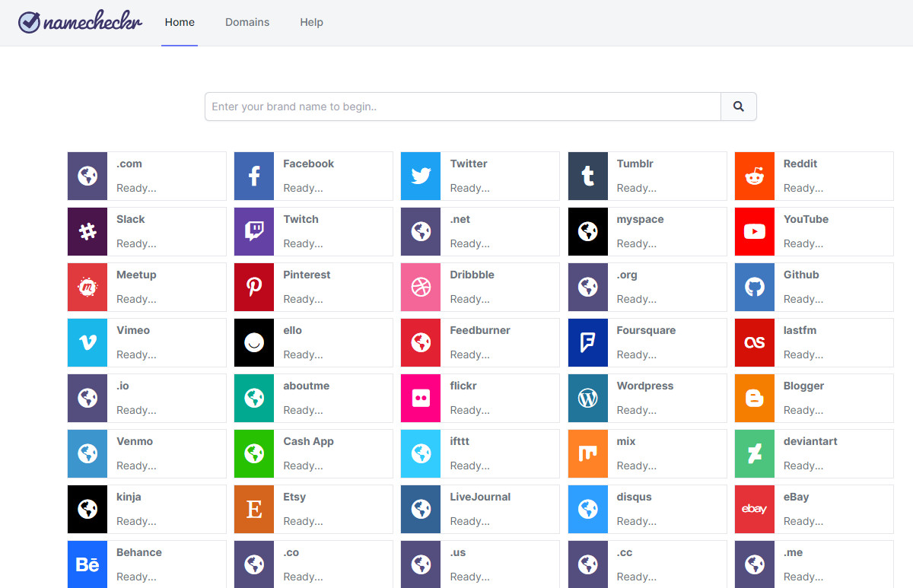The height and width of the screenshot is (588, 913).
Task: Click the Wordpress icon
Action: [587, 399]
